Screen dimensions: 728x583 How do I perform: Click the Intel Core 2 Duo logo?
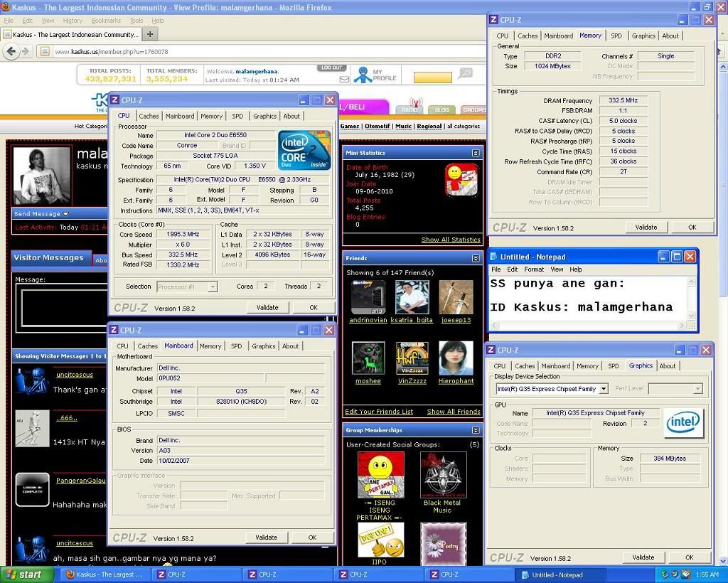click(304, 150)
